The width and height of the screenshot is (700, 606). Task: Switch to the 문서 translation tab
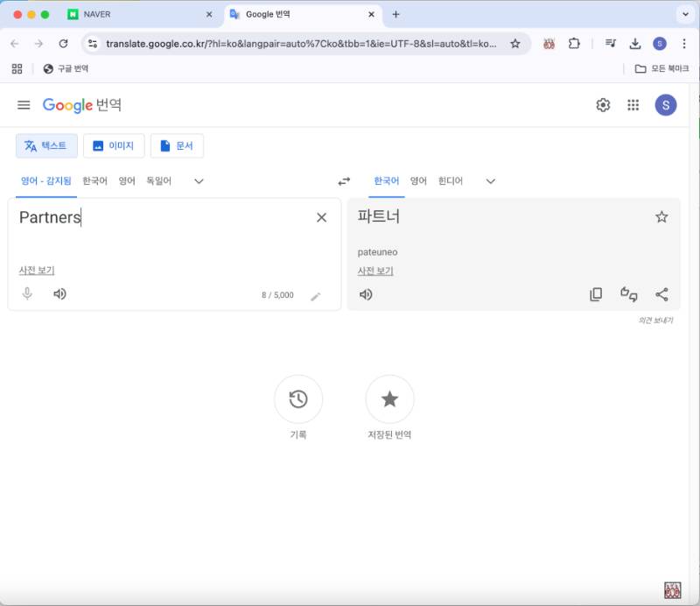pos(177,146)
